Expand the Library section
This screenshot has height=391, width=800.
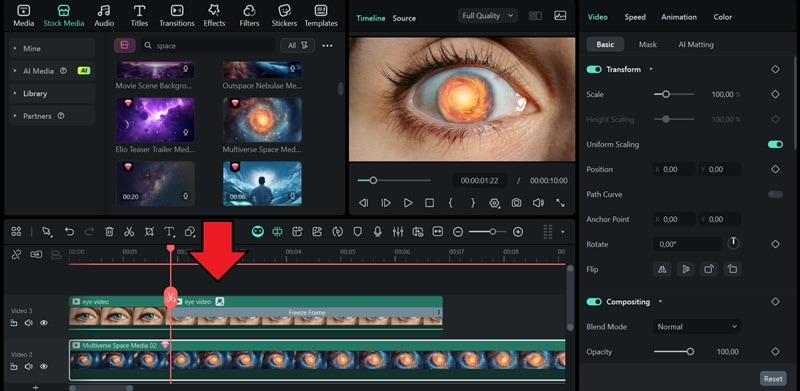pos(52,93)
